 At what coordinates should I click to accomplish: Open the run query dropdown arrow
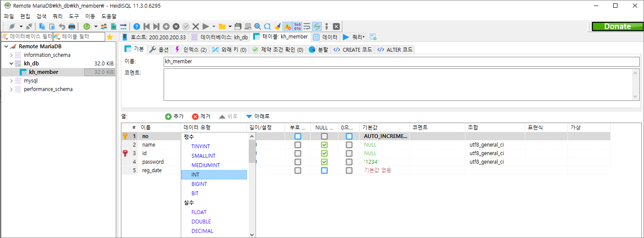[x=214, y=26]
